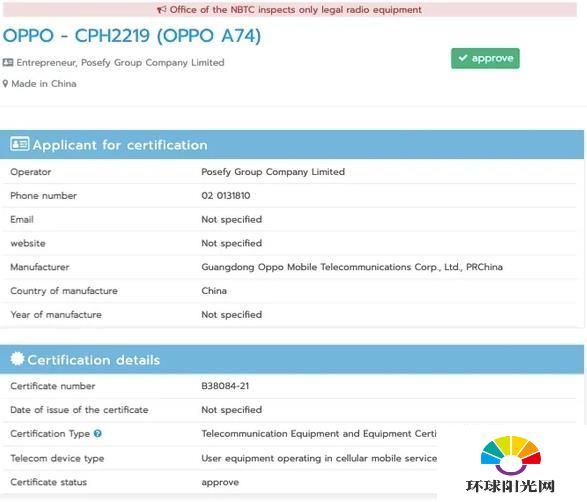Screen dimensions: 587x502
Task: Click approve value in Certificate status row
Action: (x=220, y=483)
